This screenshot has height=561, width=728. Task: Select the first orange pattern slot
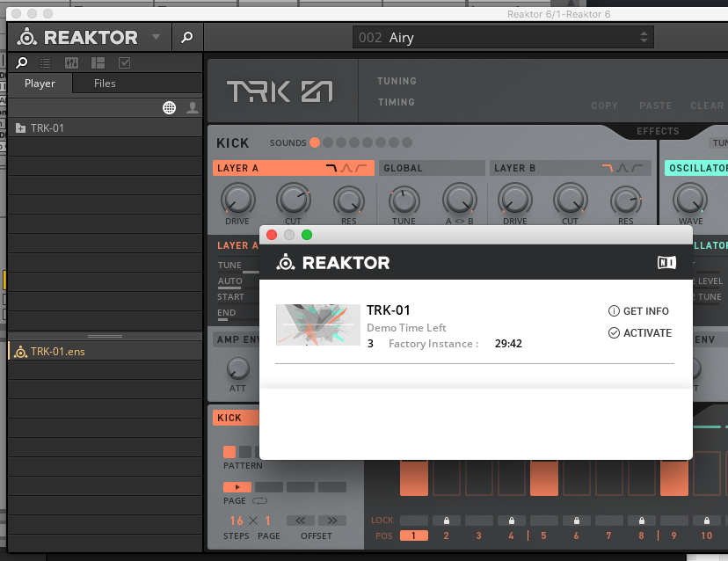[229, 452]
